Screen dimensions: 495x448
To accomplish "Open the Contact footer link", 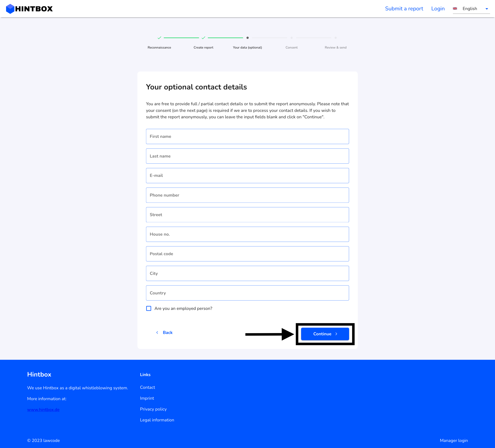I will click(x=148, y=387).
